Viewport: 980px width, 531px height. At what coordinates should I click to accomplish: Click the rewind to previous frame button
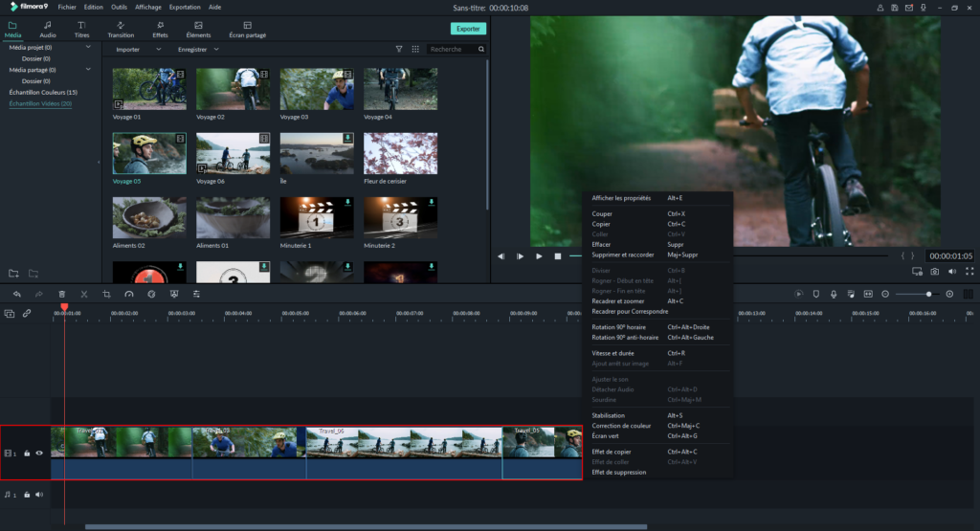click(501, 256)
